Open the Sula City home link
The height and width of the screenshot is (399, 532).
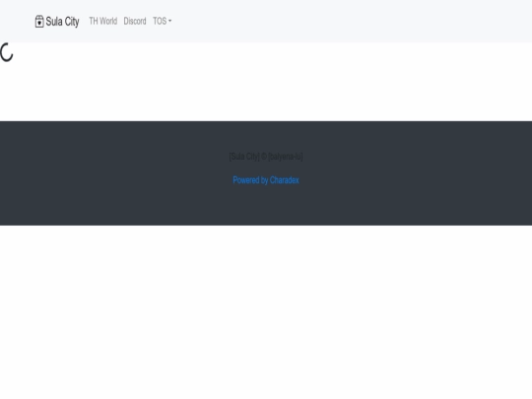coord(57,22)
